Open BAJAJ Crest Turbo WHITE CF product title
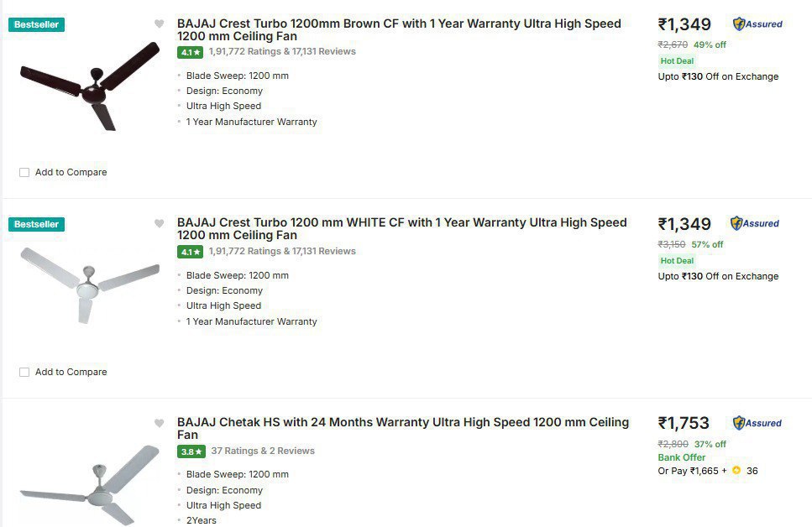Image resolution: width=812 pixels, height=527 pixels. click(402, 229)
